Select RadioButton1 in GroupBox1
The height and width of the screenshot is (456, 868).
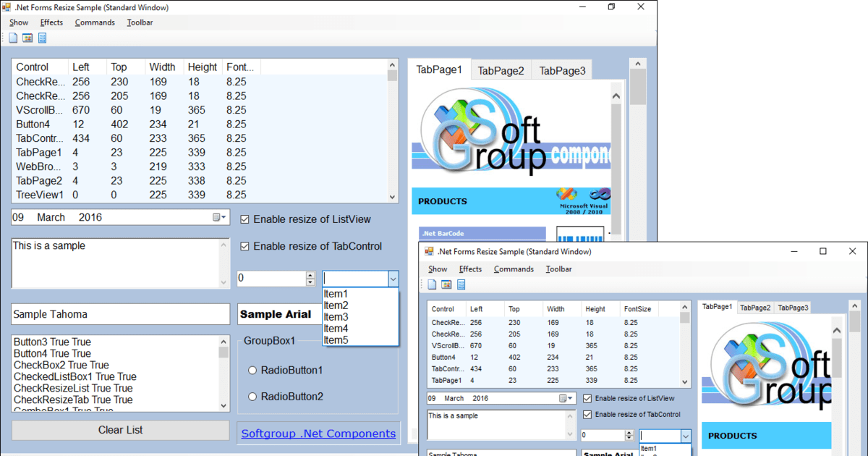(254, 370)
